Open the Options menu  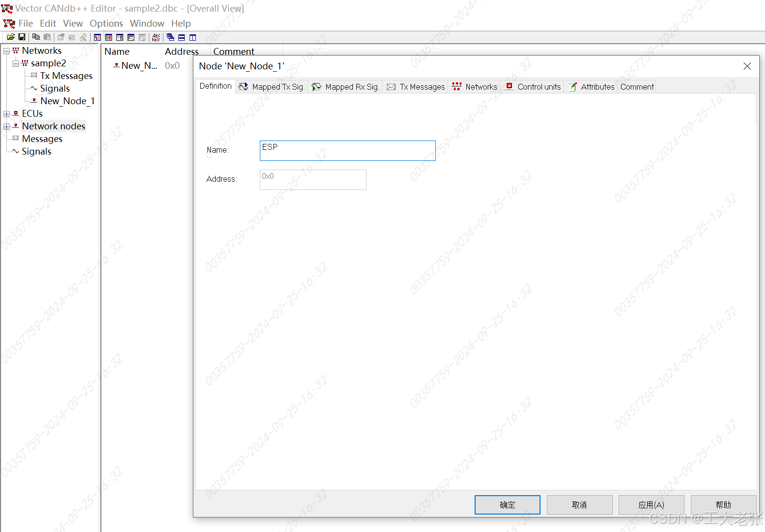106,23
